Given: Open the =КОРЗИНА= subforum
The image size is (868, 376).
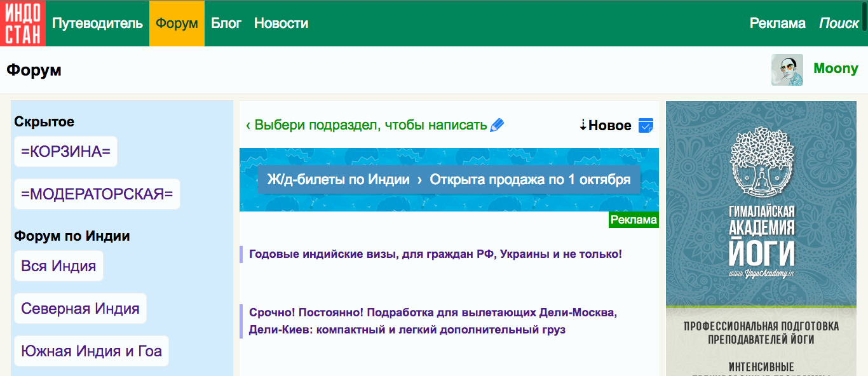Looking at the screenshot, I should tap(65, 152).
